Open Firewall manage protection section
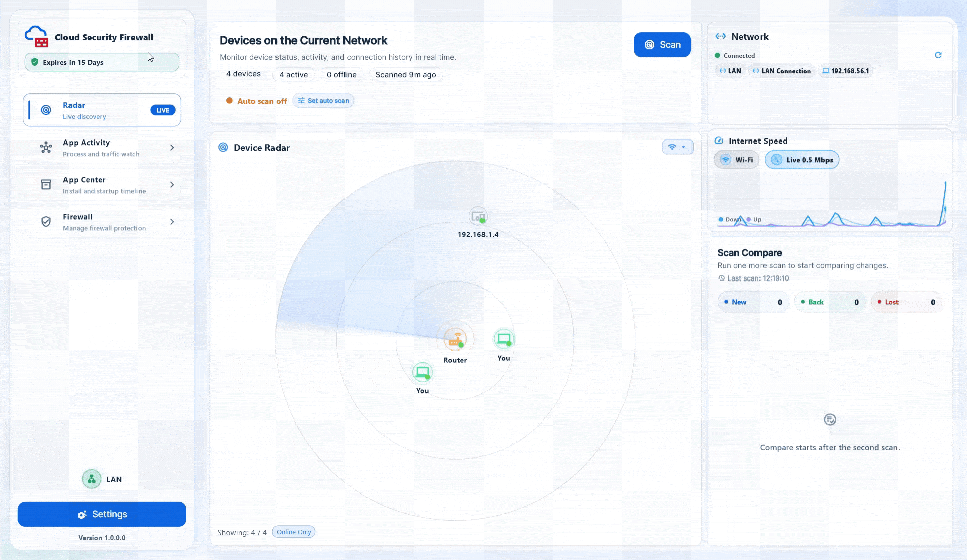 102,222
